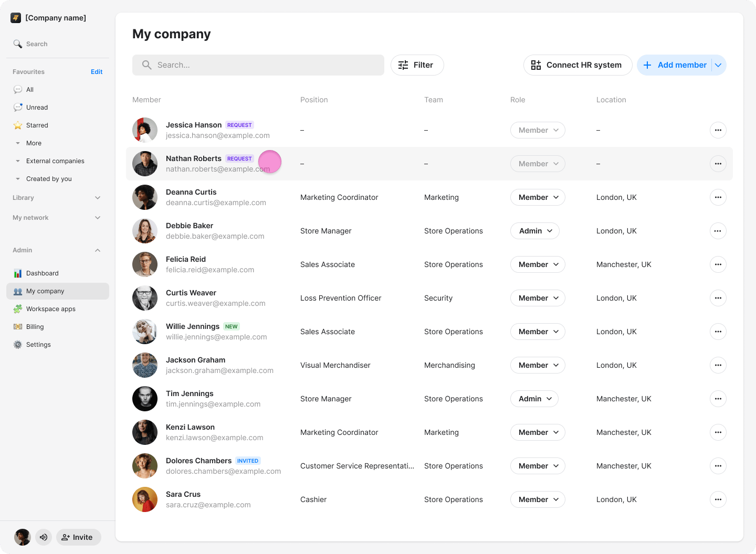756x554 pixels.
Task: Click Kenzi Lawson's email address
Action: (215, 438)
